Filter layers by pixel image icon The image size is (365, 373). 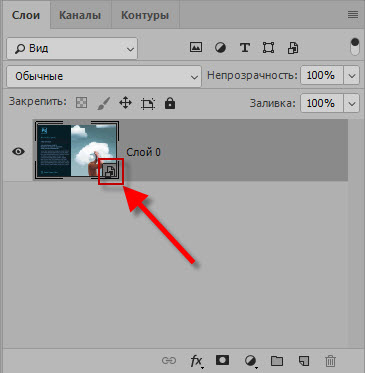[x=196, y=48]
